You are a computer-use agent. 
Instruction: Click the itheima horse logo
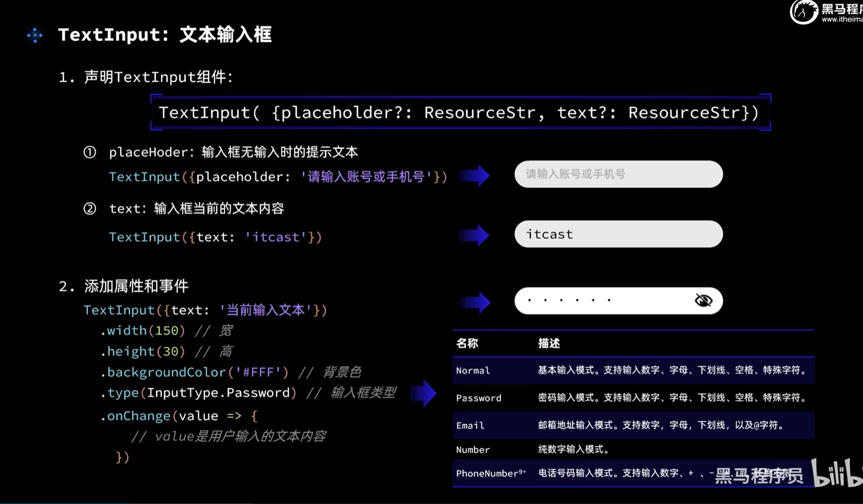click(x=803, y=12)
